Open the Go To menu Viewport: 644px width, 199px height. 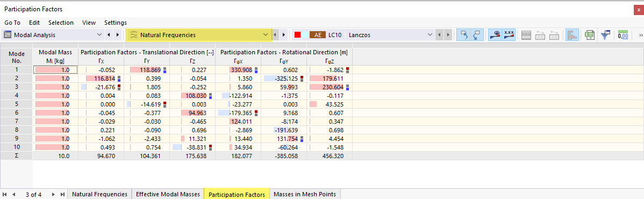[12, 23]
